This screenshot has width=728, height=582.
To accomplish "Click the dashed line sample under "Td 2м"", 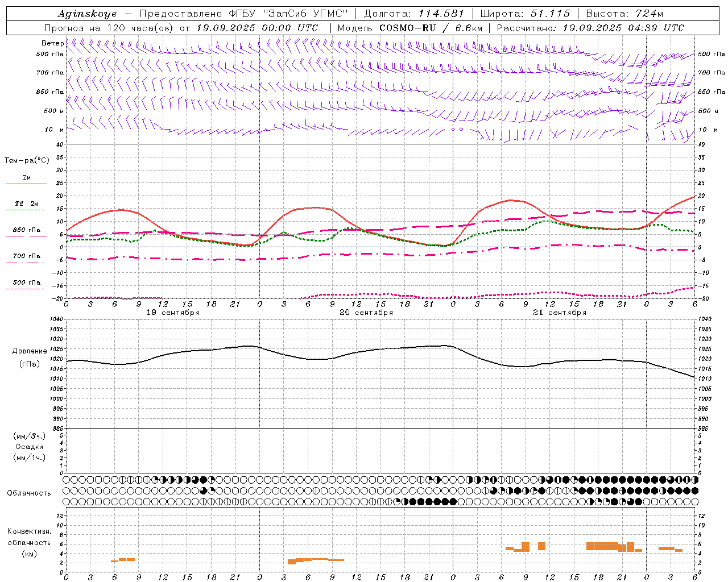I will tap(26, 210).
